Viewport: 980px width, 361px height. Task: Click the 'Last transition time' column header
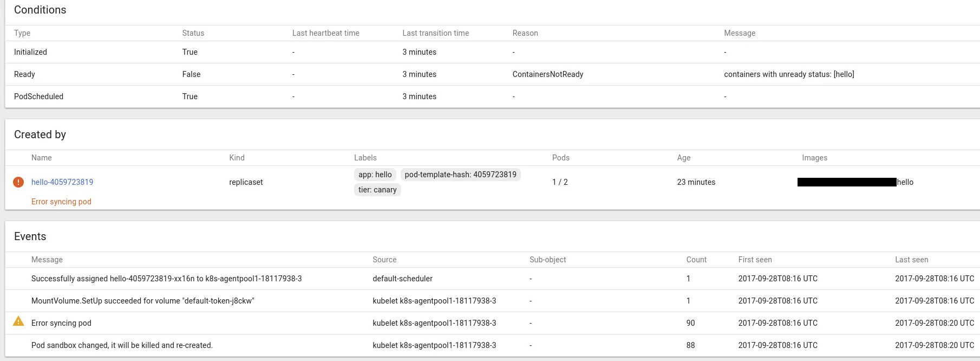[435, 33]
